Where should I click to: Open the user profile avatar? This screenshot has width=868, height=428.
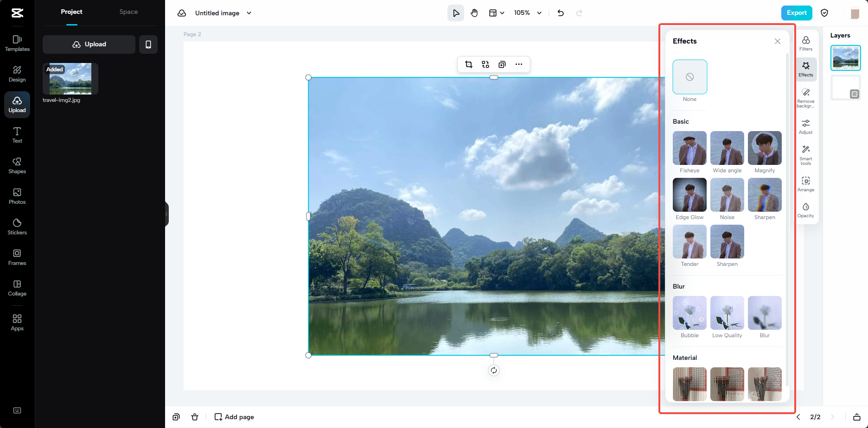pyautogui.click(x=855, y=13)
